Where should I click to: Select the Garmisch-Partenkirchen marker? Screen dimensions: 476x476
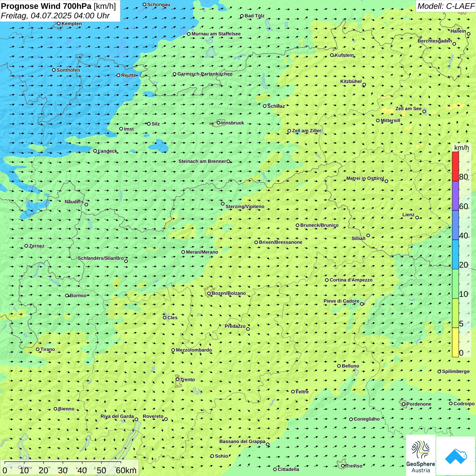[x=174, y=74]
